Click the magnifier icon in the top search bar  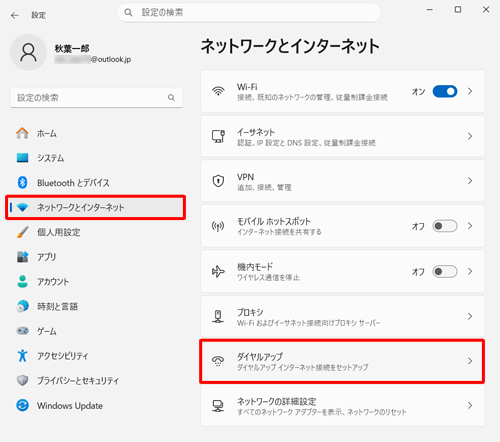coord(128,13)
